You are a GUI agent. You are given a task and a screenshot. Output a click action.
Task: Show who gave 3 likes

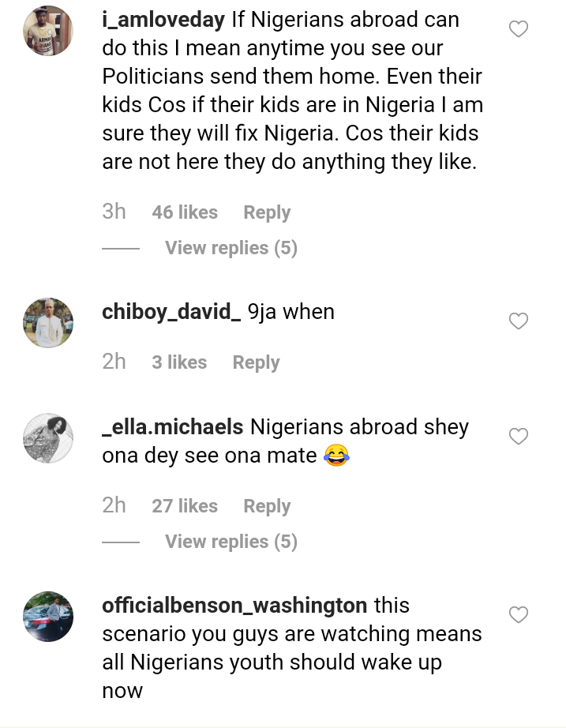click(x=179, y=362)
